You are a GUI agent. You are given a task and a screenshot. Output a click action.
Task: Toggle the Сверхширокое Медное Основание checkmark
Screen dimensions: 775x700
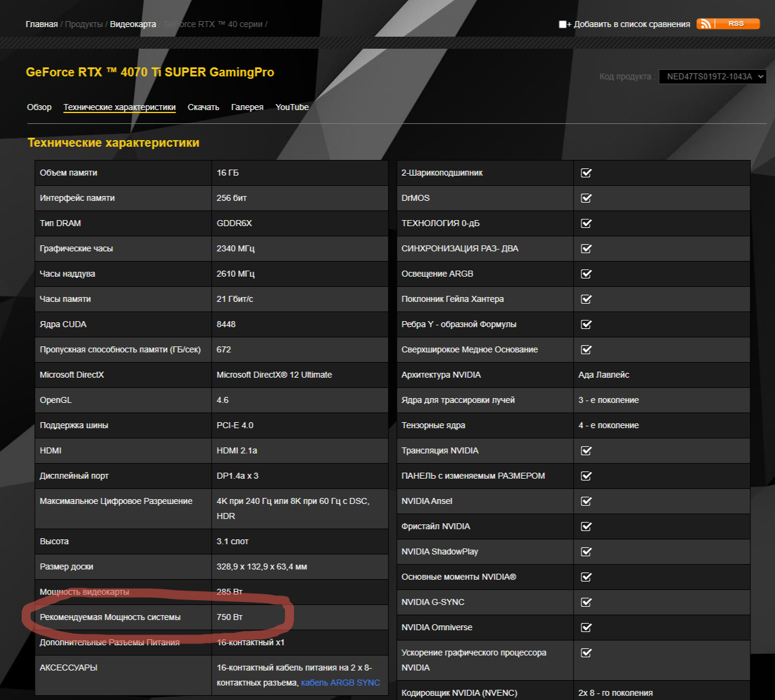pos(586,350)
